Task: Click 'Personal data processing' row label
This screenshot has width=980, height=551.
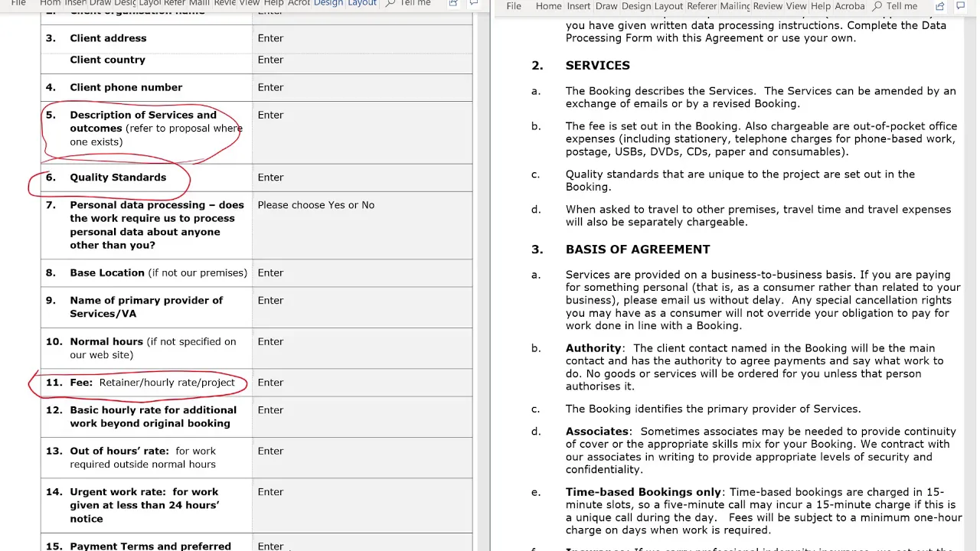Action: click(157, 225)
